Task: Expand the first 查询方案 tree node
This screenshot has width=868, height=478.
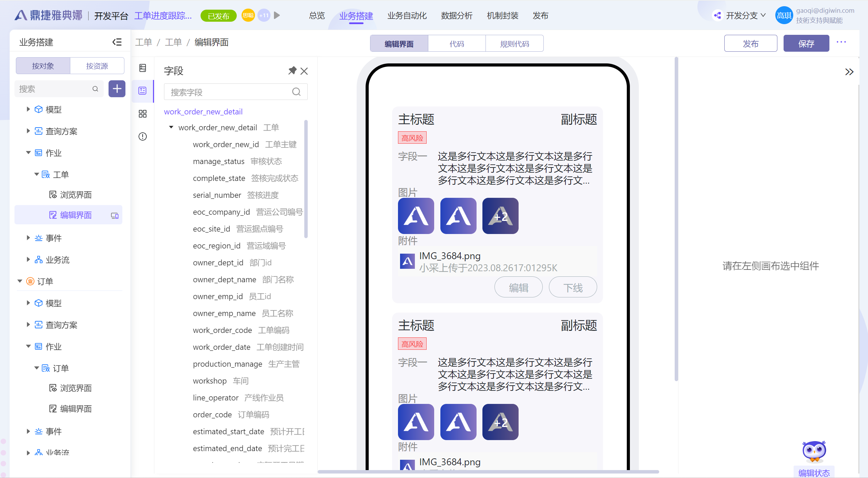Action: click(28, 131)
